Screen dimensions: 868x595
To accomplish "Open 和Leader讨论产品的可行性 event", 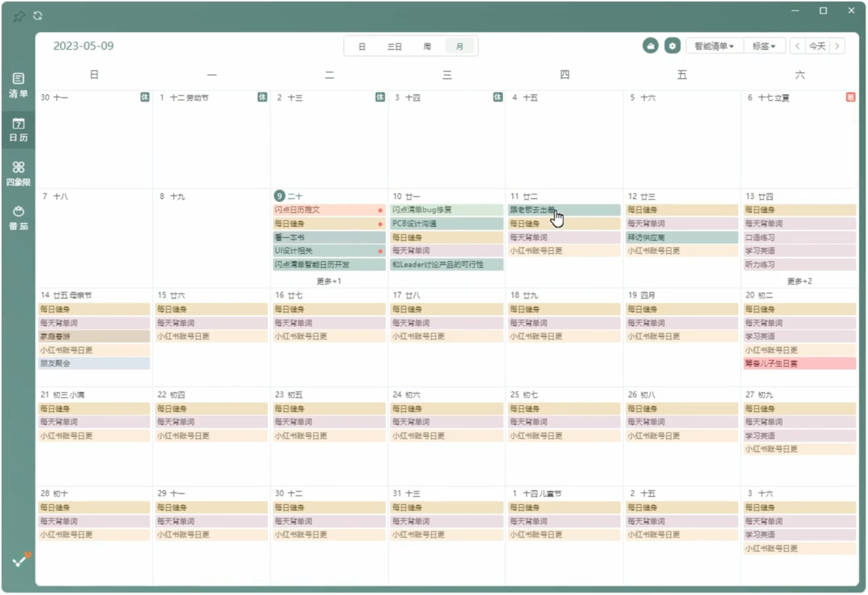I will tap(446, 265).
